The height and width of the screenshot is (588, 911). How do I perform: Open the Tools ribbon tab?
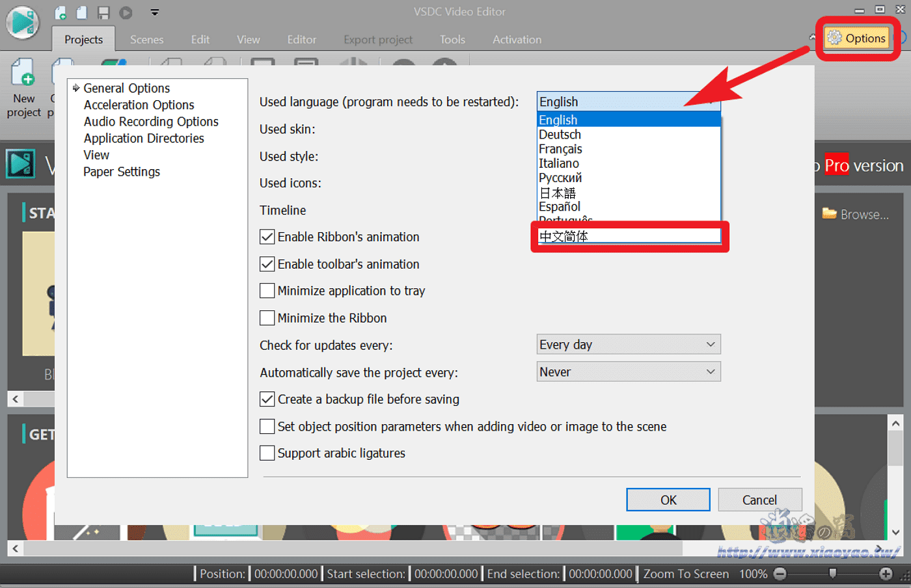(x=452, y=40)
